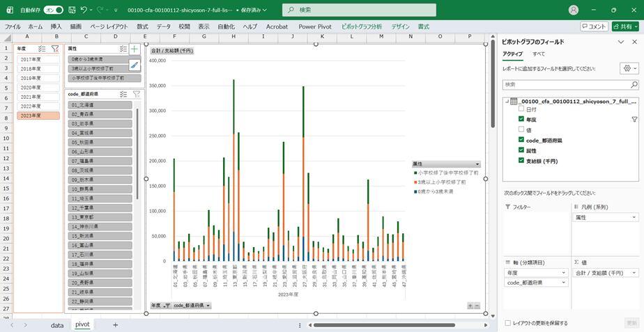
Task: Open the 属性 legend dropdown on chart
Action: click(x=477, y=164)
